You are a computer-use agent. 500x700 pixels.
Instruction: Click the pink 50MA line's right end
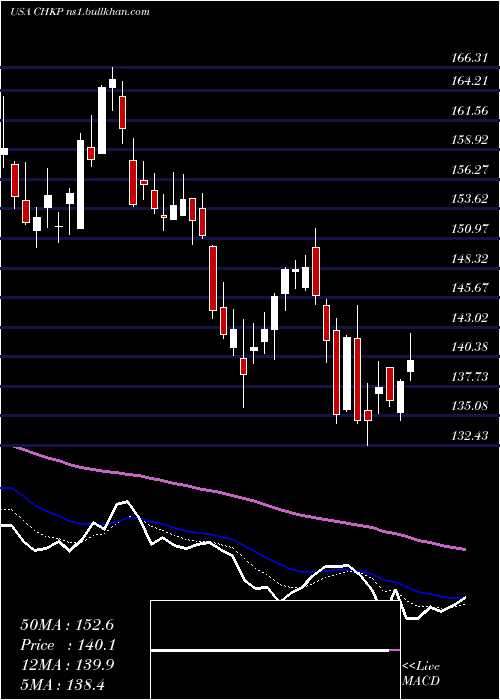pyautogui.click(x=464, y=549)
